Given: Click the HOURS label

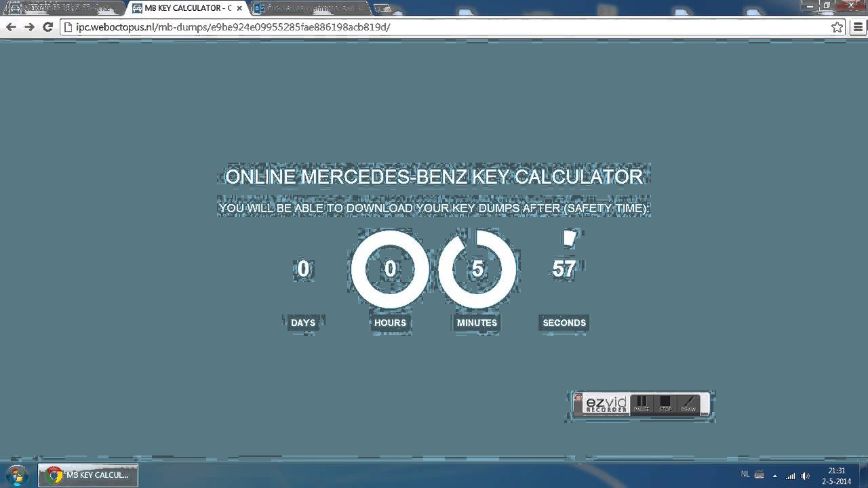Looking at the screenshot, I should pos(390,323).
